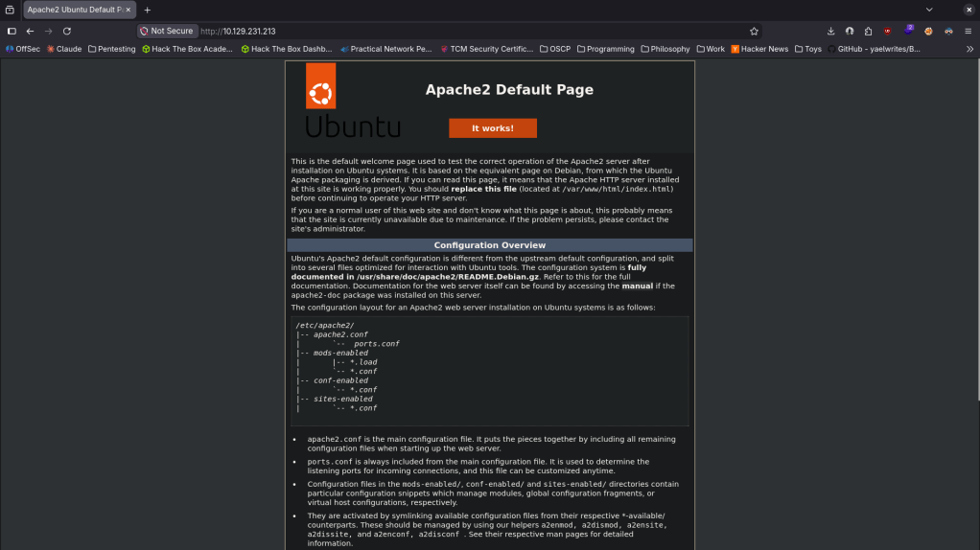Open the OSCP bookmarks folder
Viewport: 980px width, 550px height.
[x=555, y=49]
